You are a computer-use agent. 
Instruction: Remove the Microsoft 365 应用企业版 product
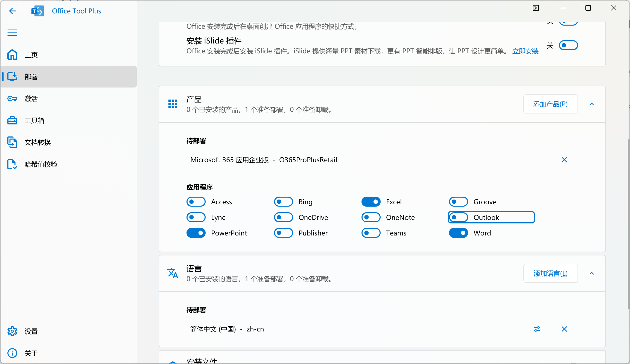point(564,160)
